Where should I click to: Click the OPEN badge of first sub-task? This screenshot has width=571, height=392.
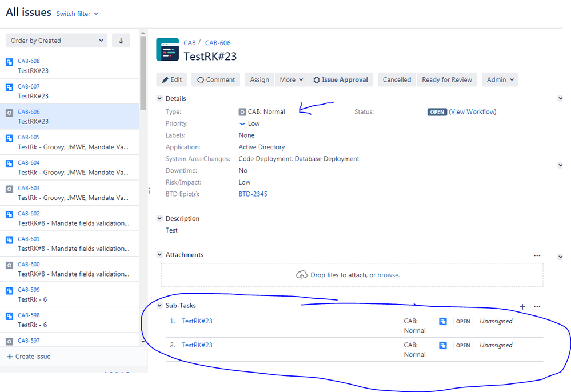click(463, 321)
